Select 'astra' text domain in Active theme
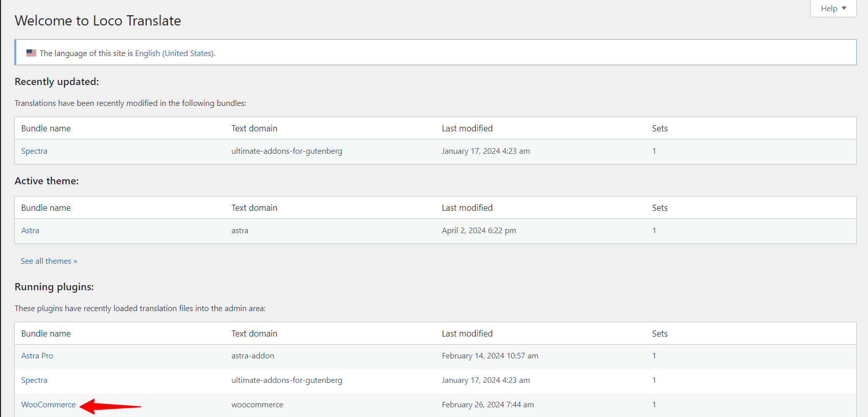The image size is (868, 417). (x=240, y=231)
